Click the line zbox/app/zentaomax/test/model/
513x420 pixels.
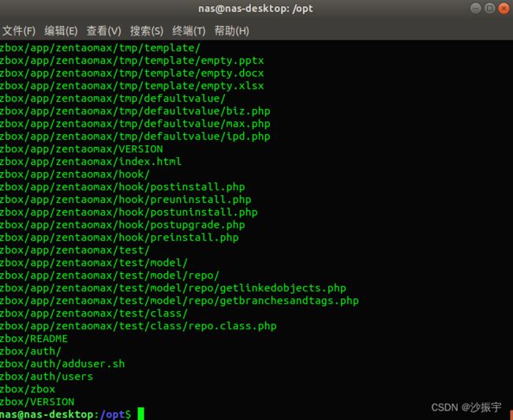point(94,263)
